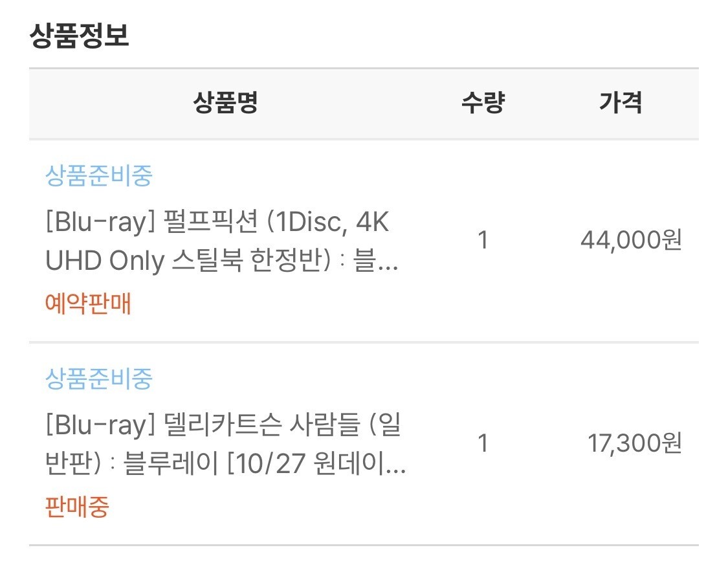The width and height of the screenshot is (728, 563).
Task: Click the 상품명 column header
Action: [x=225, y=104]
